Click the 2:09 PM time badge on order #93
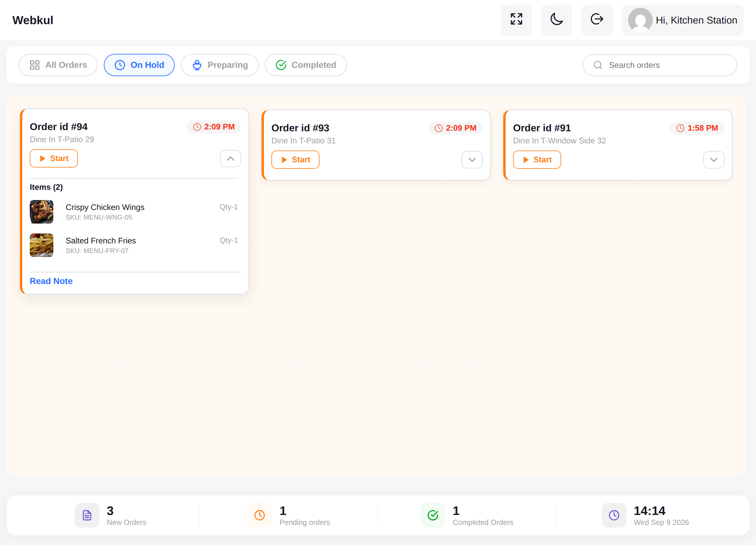 (455, 128)
